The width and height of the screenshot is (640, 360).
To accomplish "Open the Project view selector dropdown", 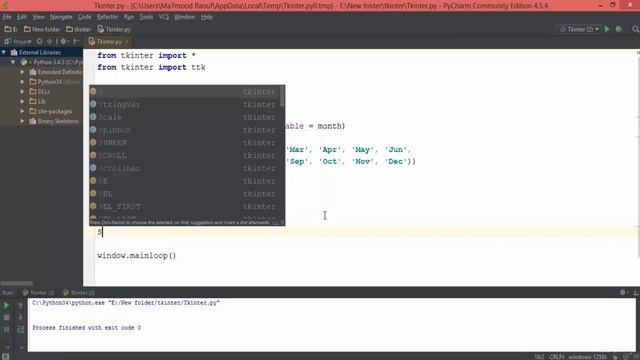I will pyautogui.click(x=18, y=42).
